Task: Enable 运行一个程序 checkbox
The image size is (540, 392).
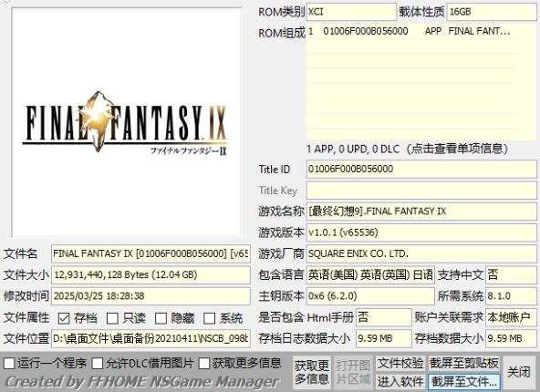Action: coord(9,363)
